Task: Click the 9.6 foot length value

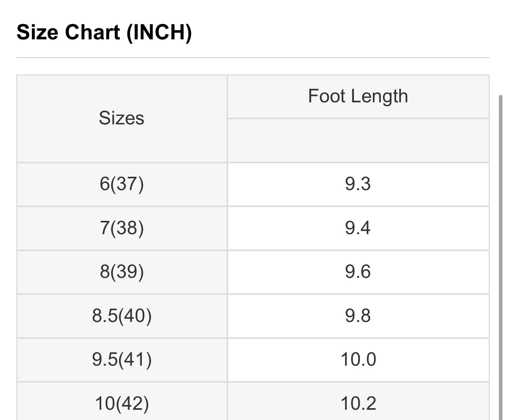Action: (x=358, y=272)
